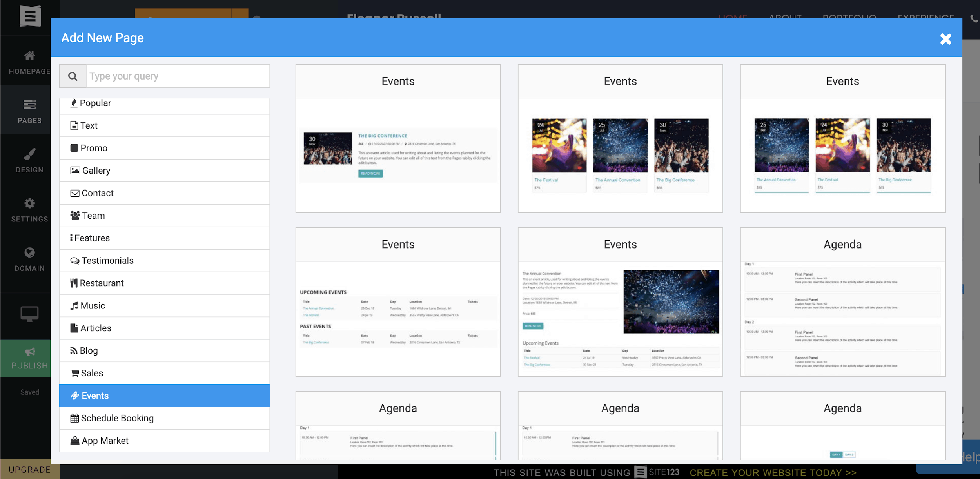Click the Team people icon
Screen dimensions: 980x479
[75, 216]
